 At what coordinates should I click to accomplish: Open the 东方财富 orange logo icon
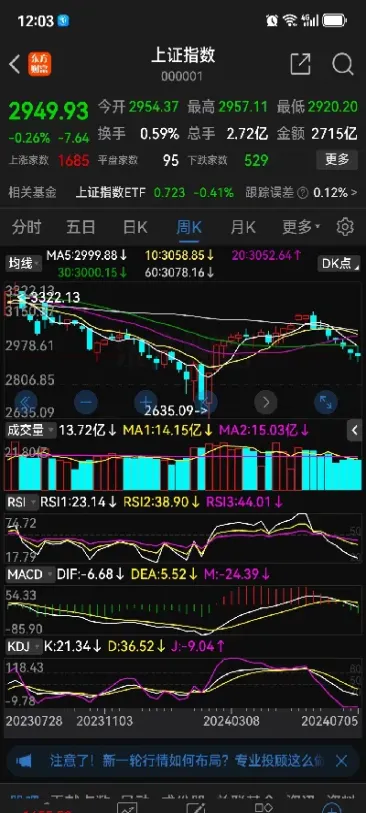tap(39, 64)
